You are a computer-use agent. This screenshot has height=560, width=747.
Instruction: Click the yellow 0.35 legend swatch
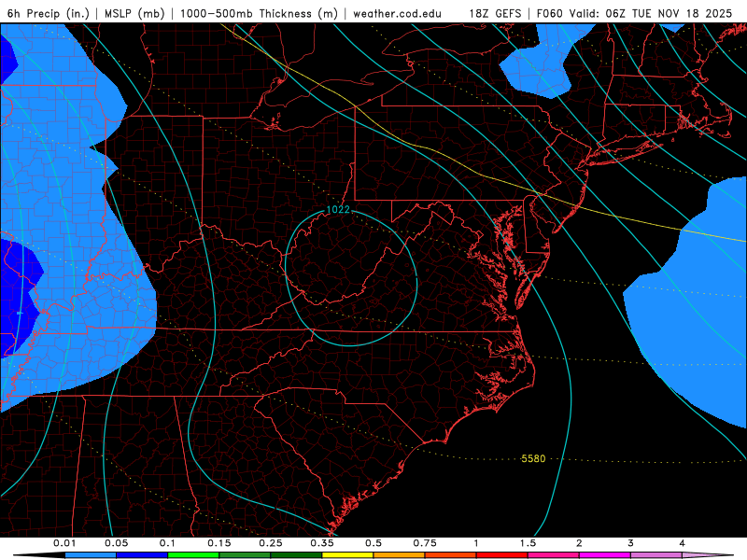347,555
